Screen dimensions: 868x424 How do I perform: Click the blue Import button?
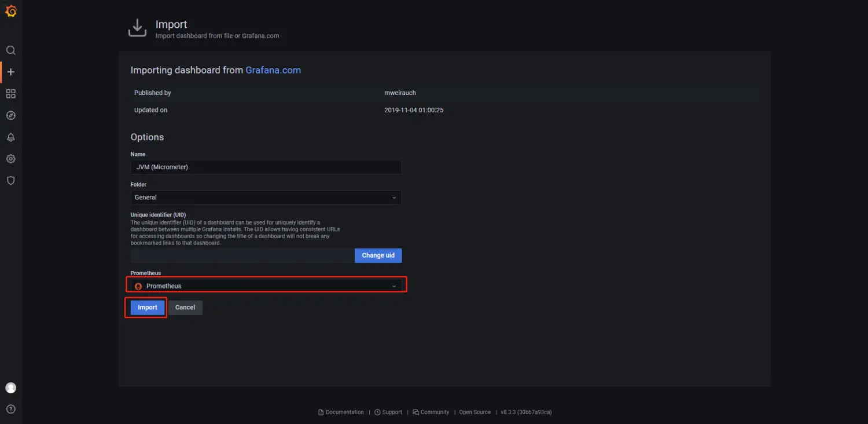pyautogui.click(x=148, y=308)
